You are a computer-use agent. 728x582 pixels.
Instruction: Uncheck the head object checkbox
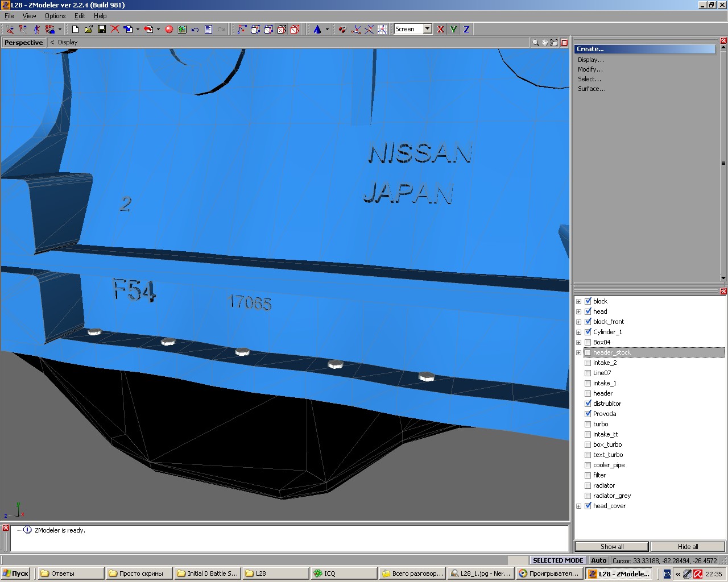pyautogui.click(x=588, y=311)
